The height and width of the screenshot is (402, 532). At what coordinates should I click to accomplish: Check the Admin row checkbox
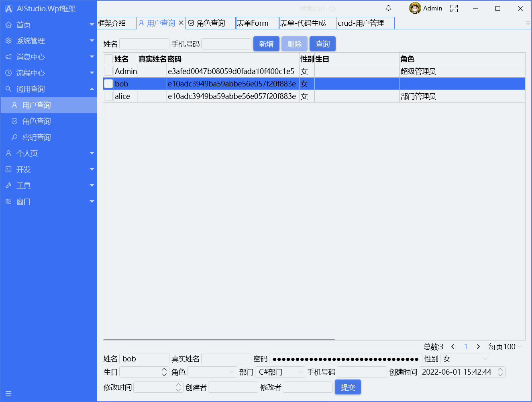click(x=108, y=71)
